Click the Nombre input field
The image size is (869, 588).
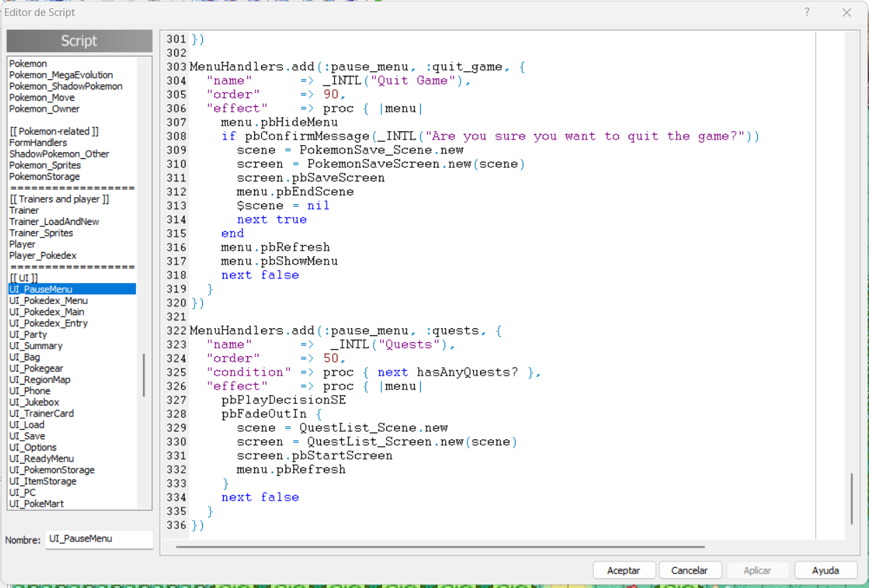click(x=99, y=539)
